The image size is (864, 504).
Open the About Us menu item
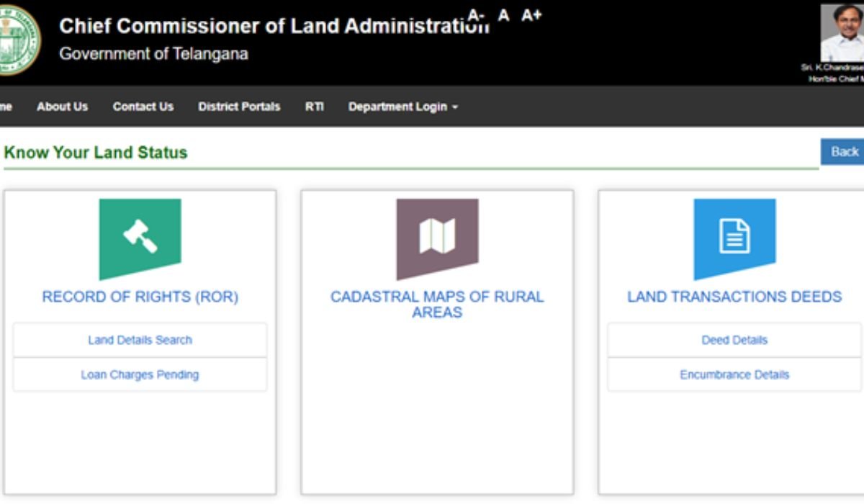point(62,107)
